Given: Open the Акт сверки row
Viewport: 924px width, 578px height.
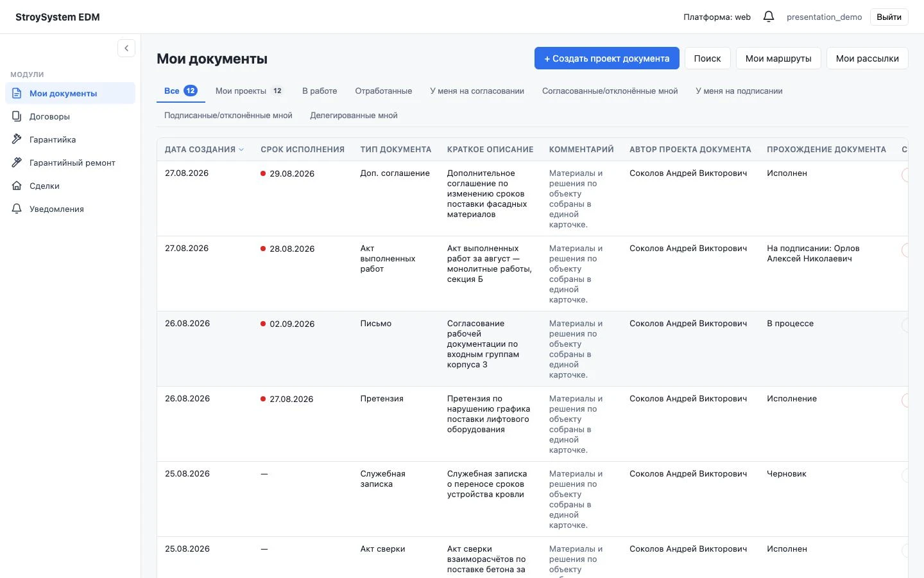Looking at the screenshot, I should [x=533, y=557].
